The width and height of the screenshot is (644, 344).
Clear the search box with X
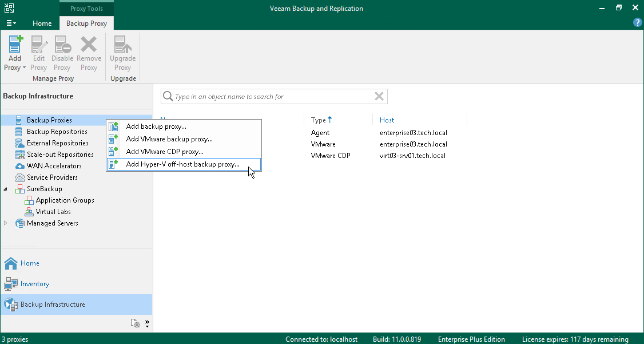379,97
